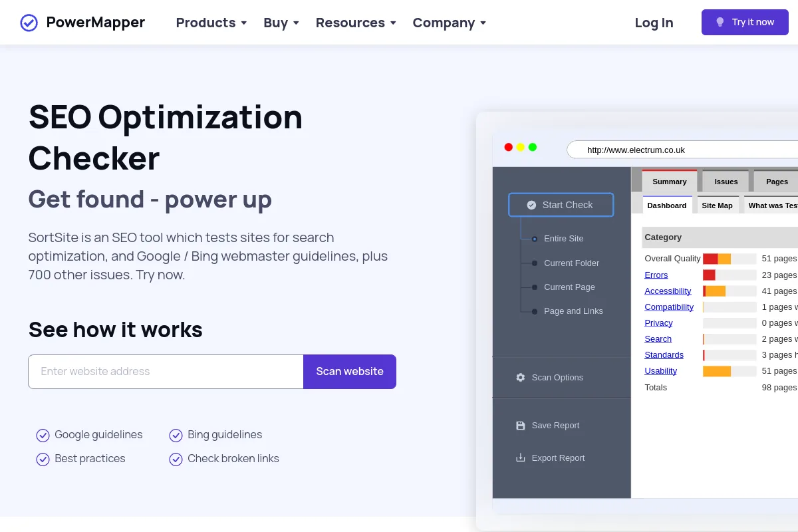
Task: Click the Google guidelines checkmark icon
Action: click(43, 435)
